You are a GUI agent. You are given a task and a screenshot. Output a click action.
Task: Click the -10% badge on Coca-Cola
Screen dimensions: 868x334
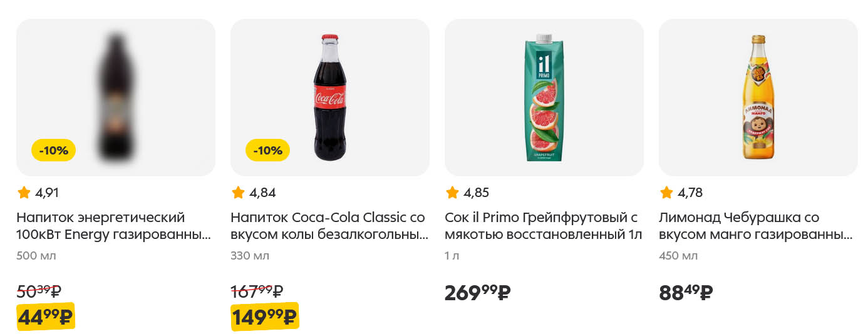(267, 150)
